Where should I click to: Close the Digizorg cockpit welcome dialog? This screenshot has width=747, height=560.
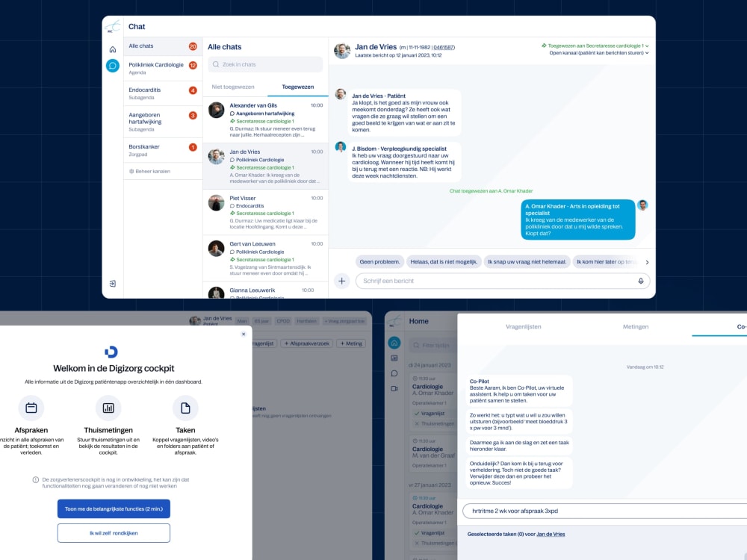(x=244, y=335)
